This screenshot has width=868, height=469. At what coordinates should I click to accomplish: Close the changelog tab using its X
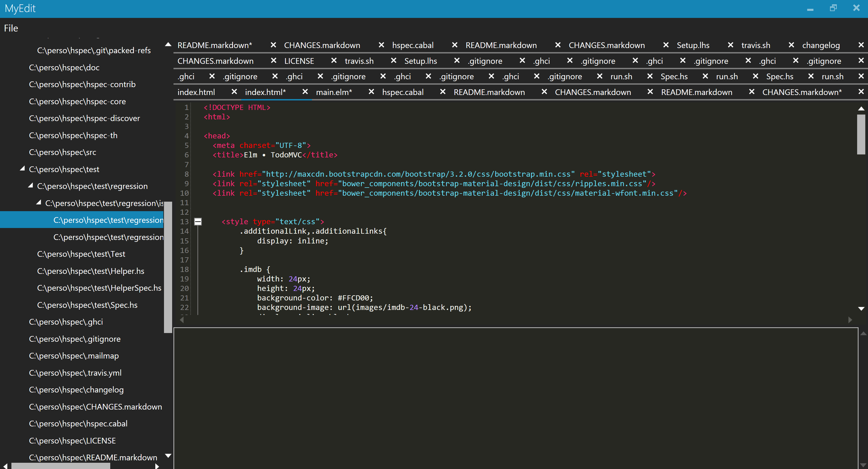(x=861, y=45)
